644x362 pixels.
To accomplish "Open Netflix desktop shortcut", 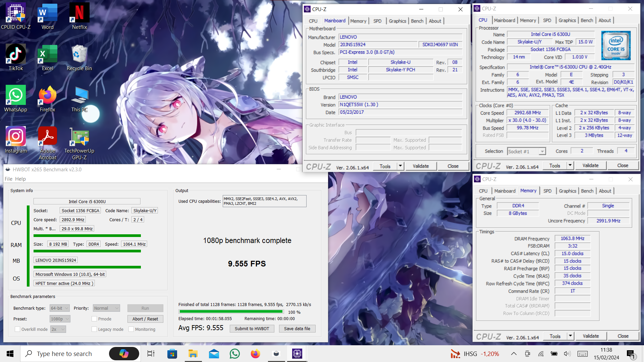I will point(79,16).
